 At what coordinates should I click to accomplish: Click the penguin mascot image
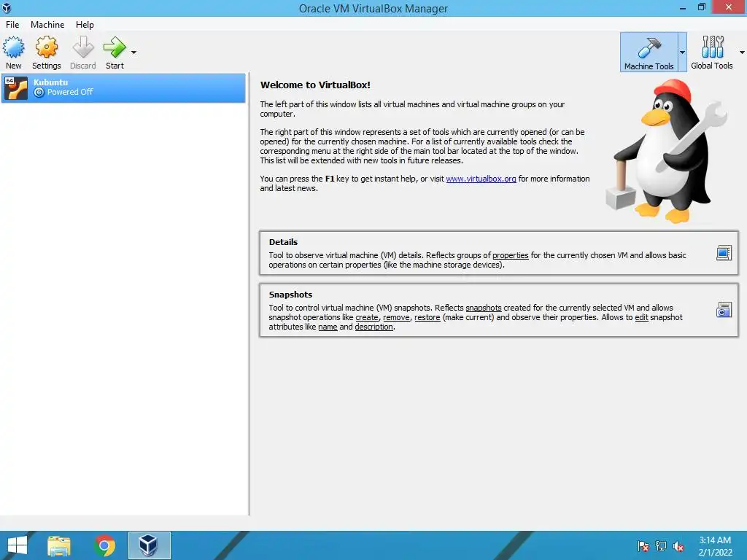point(667,152)
